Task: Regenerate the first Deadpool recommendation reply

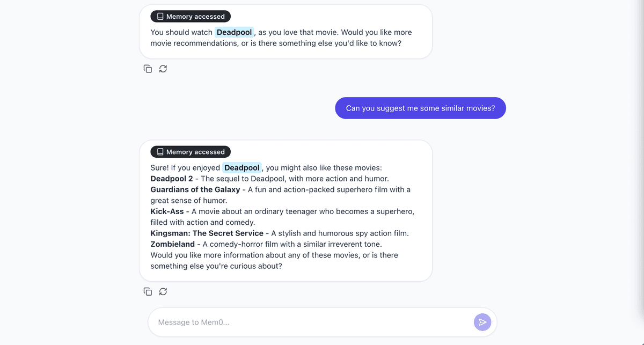Action: (x=163, y=69)
